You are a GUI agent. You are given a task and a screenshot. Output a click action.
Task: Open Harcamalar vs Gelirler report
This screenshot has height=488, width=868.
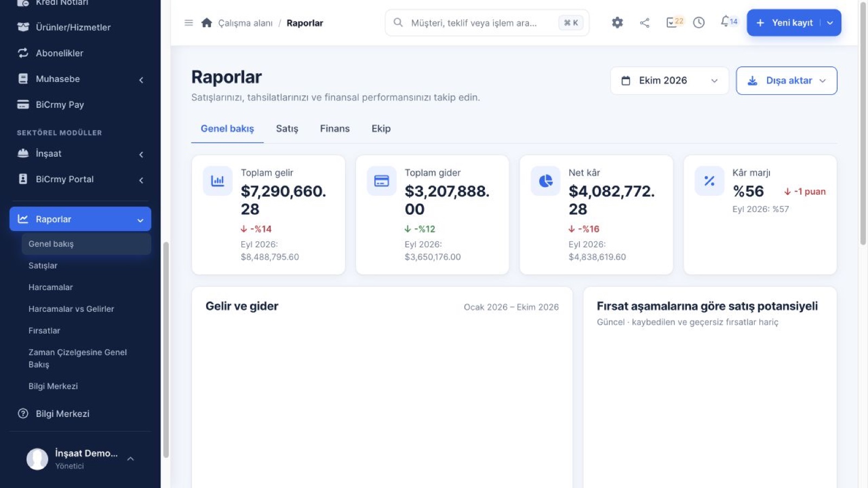click(x=71, y=309)
